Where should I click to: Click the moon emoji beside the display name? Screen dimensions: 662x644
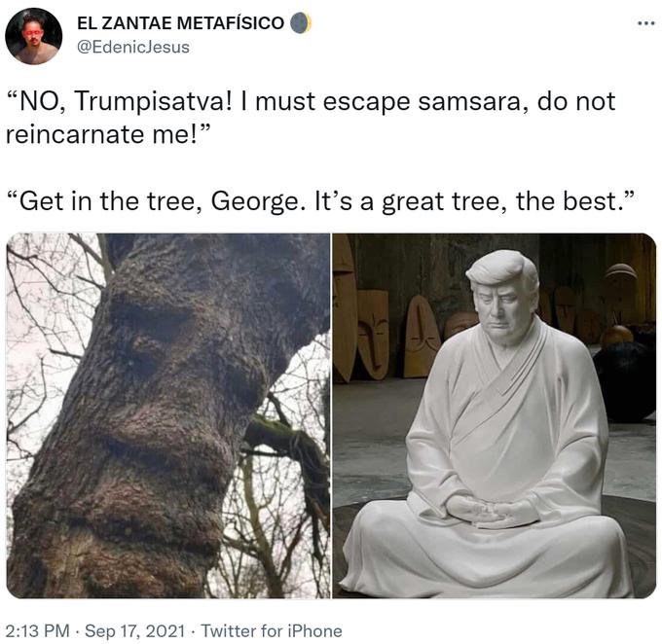(301, 22)
